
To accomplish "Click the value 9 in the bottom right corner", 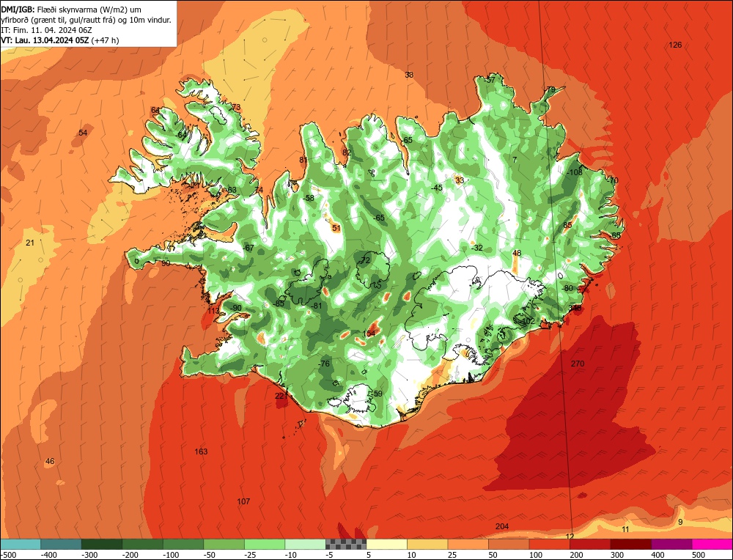I will pyautogui.click(x=680, y=522).
